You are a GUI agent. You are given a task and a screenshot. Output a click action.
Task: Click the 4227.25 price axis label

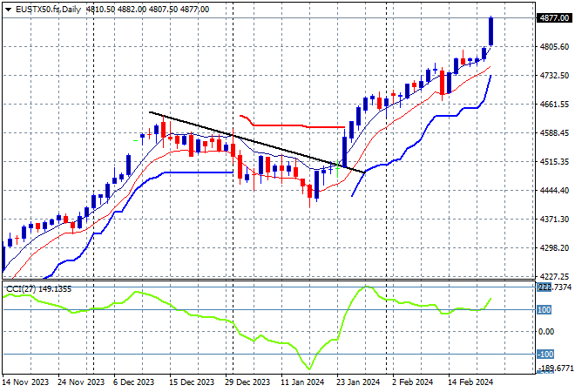click(x=553, y=275)
